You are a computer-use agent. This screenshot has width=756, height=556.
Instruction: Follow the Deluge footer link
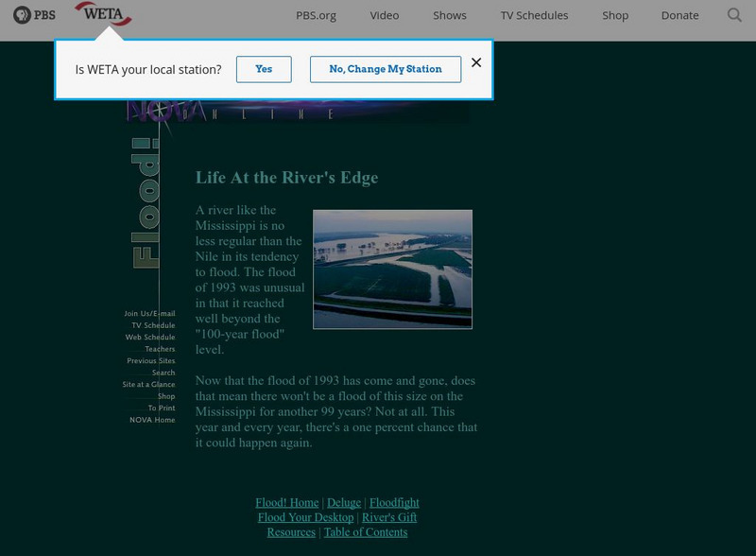pyautogui.click(x=344, y=502)
